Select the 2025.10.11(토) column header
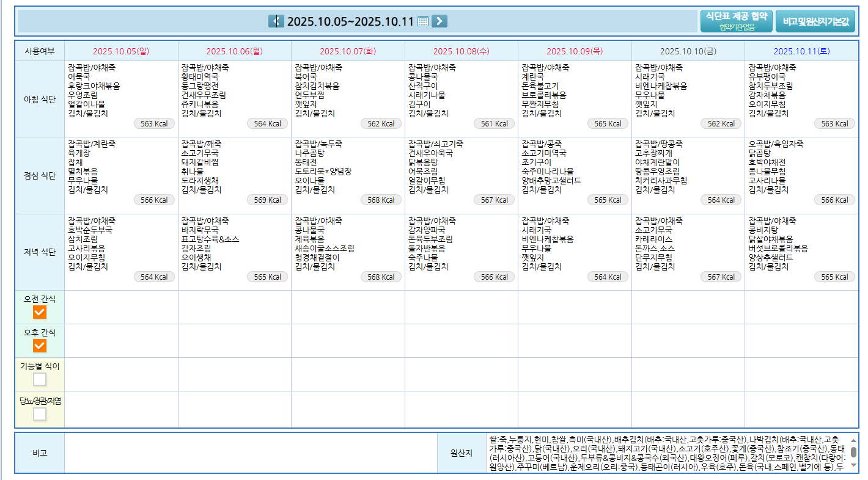Screen dimensions: 868x480 [x=801, y=51]
